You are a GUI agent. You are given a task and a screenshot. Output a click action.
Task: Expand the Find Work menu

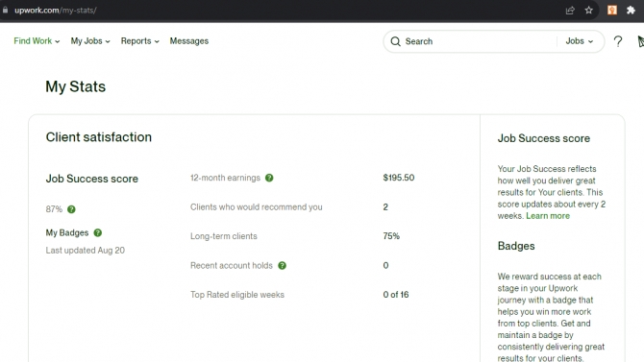coord(37,41)
